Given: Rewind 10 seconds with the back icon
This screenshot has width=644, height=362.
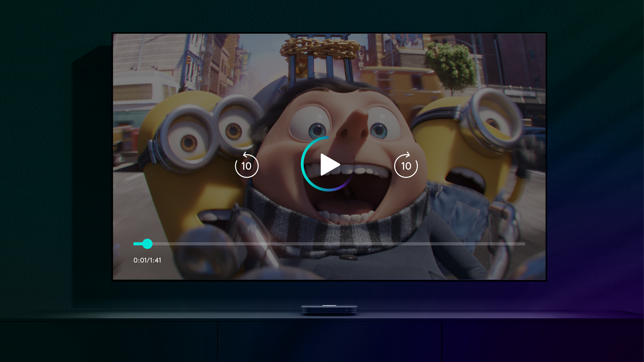Looking at the screenshot, I should 247,165.
